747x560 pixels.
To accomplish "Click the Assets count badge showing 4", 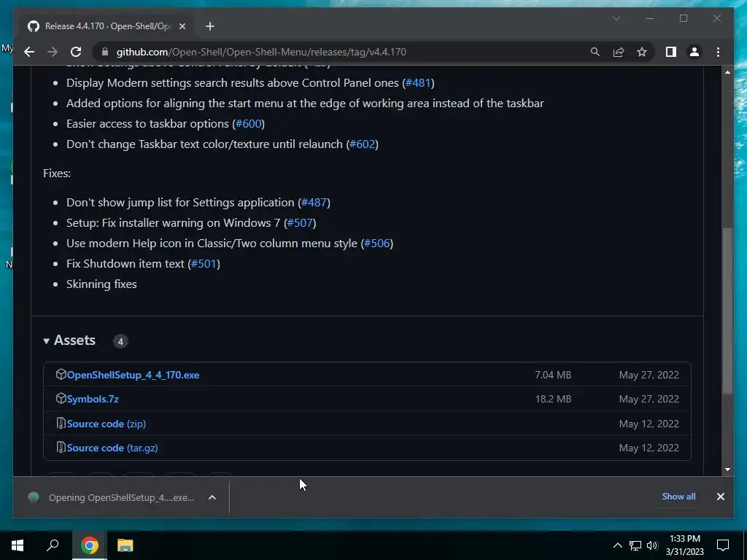I will [120, 341].
